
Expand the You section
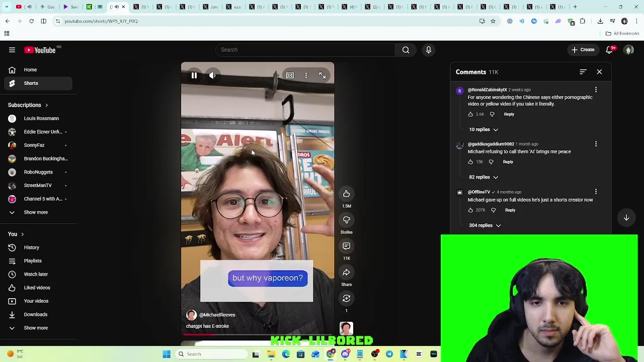click(16, 234)
